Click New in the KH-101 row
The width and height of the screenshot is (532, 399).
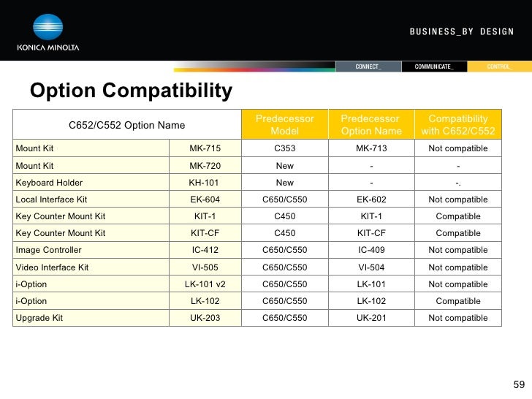[285, 183]
